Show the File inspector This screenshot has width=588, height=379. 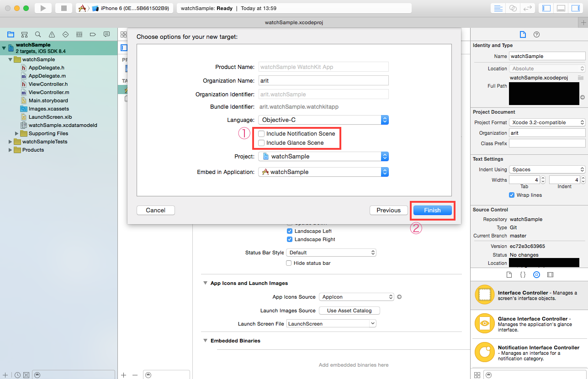523,35
